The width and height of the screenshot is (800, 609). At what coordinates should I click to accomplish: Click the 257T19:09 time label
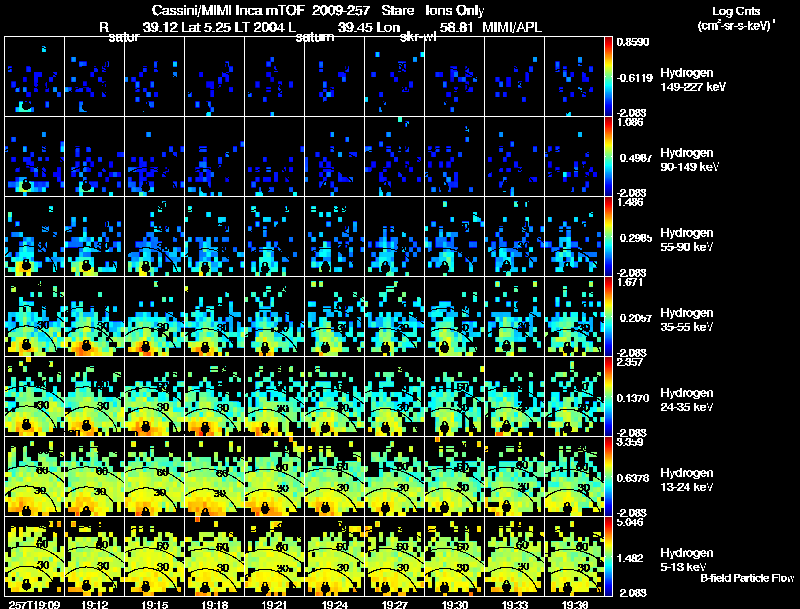[x=34, y=604]
